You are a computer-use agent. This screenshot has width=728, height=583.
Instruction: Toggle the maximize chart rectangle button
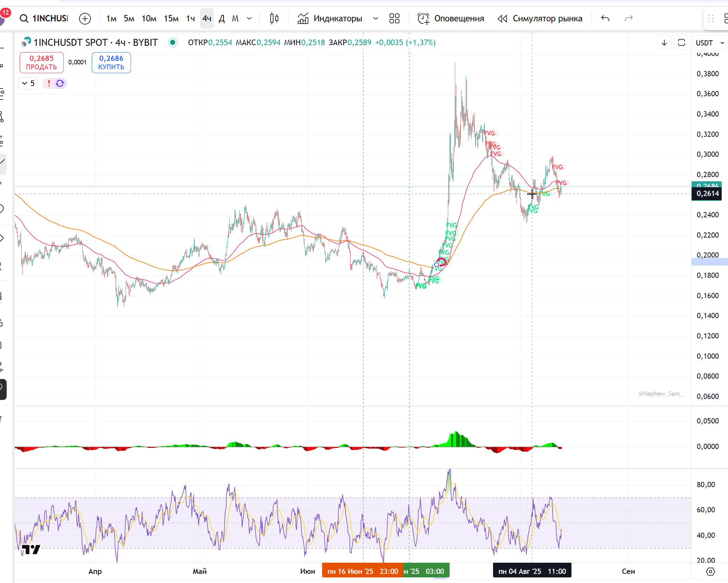pos(681,43)
